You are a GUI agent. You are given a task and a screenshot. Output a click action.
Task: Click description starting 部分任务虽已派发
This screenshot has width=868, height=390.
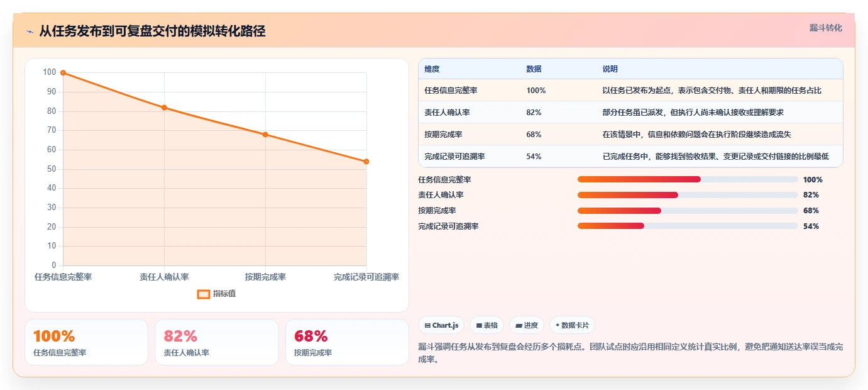click(693, 112)
